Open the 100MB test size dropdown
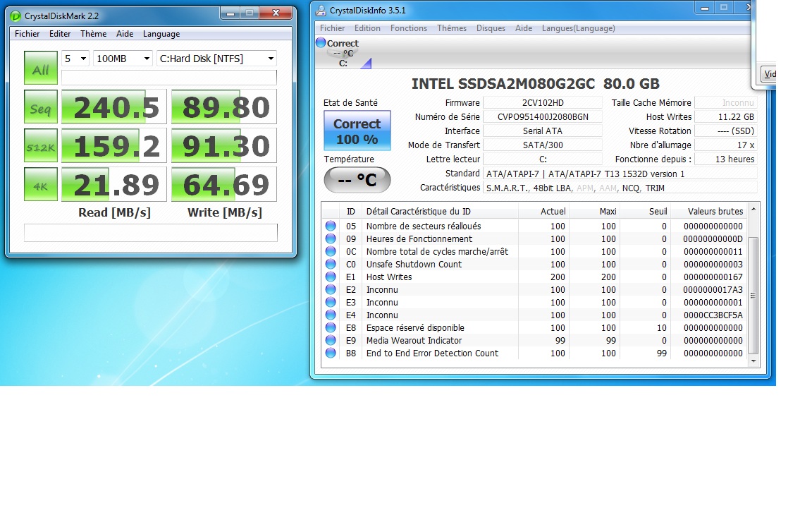 (x=123, y=59)
